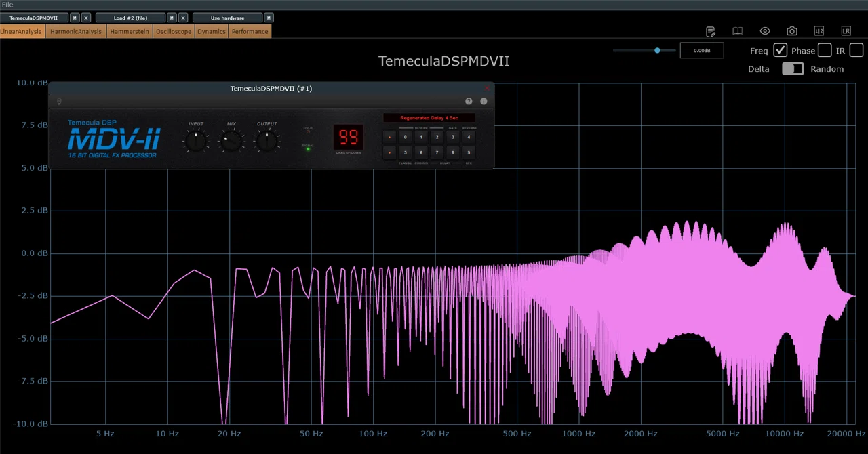Click the MIX knob on MDV-II
The height and width of the screenshot is (454, 868).
click(x=231, y=140)
